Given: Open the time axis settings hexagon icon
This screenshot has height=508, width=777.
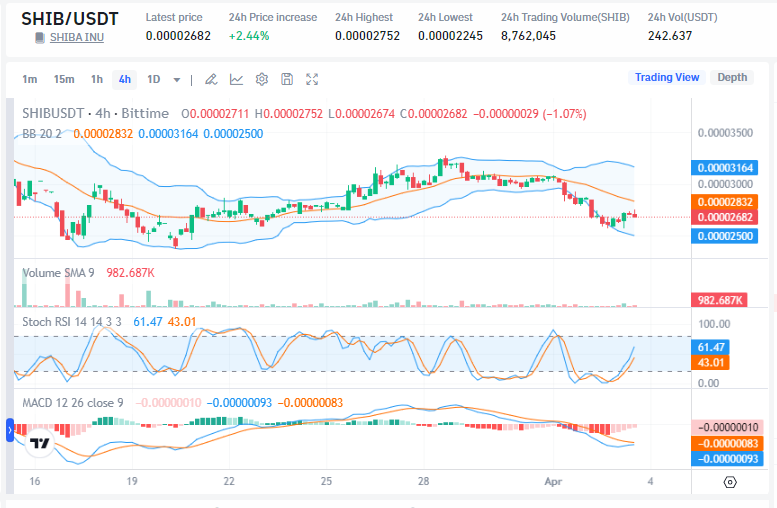Looking at the screenshot, I should pyautogui.click(x=730, y=482).
